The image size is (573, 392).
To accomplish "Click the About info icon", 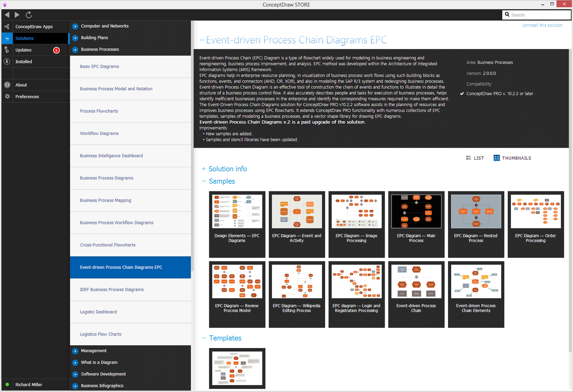I will pos(7,85).
